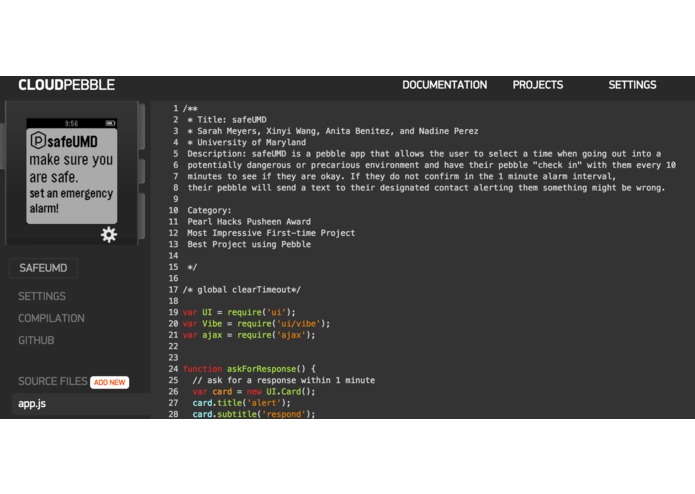Click the 'Description: safeUMD is a pebble app' line

pos(424,154)
